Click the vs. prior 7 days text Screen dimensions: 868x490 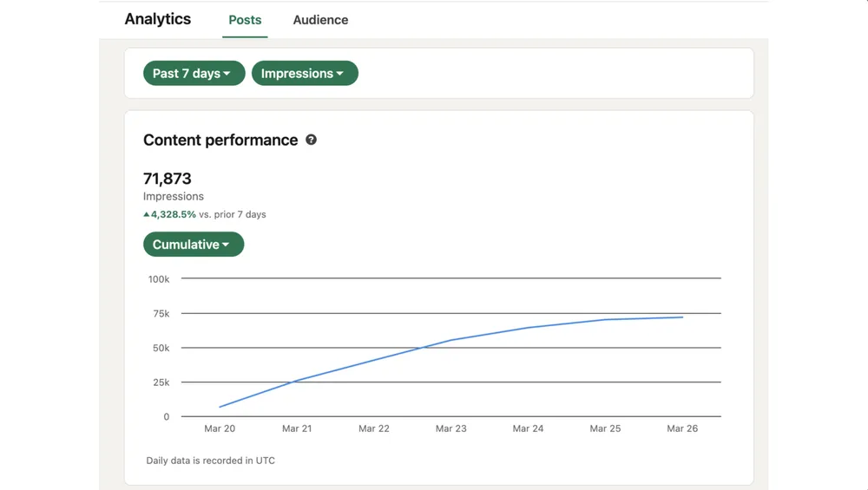click(233, 214)
